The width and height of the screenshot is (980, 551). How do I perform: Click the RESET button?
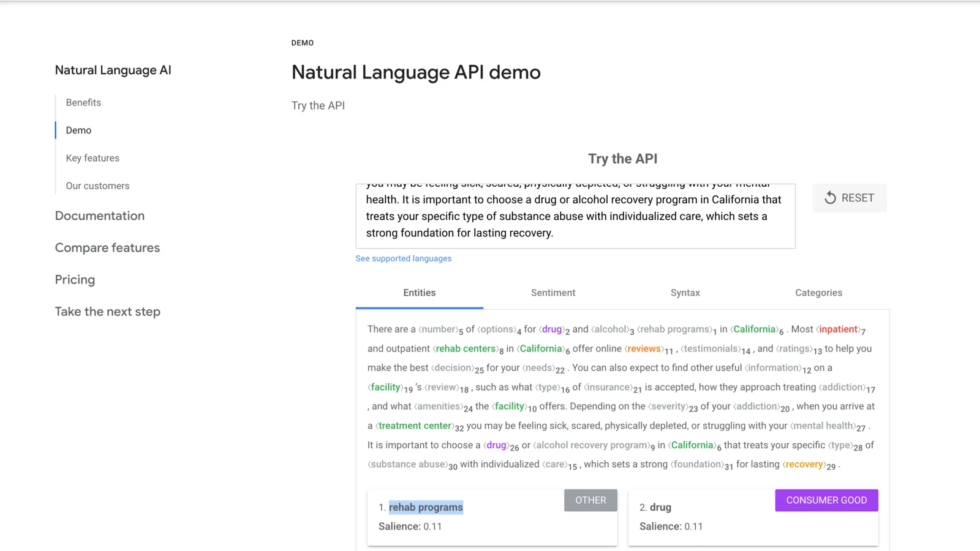point(849,198)
